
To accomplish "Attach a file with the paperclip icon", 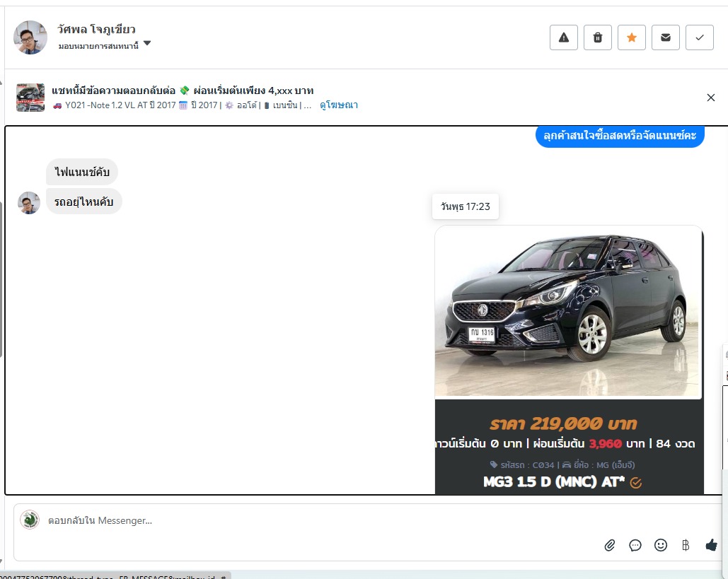I will [x=610, y=545].
